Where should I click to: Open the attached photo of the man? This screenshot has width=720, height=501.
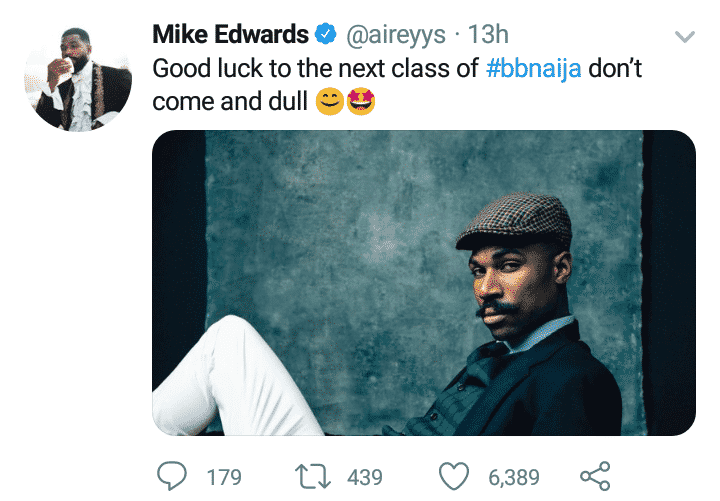(423, 283)
